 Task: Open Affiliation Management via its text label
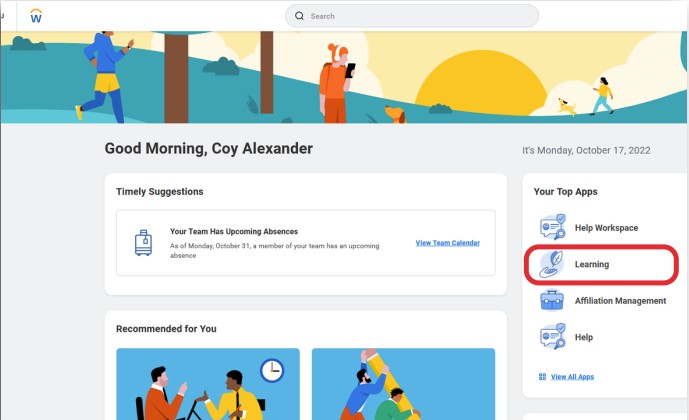tap(620, 301)
